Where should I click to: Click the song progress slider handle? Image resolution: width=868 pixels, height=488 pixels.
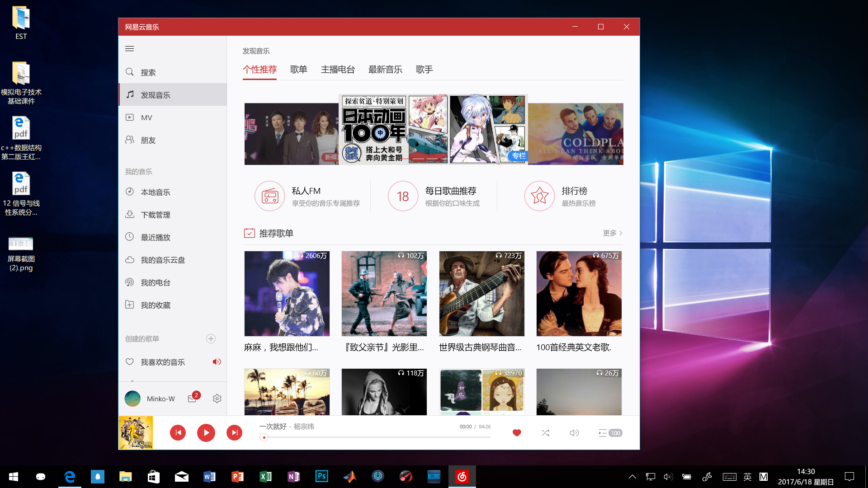(x=264, y=437)
